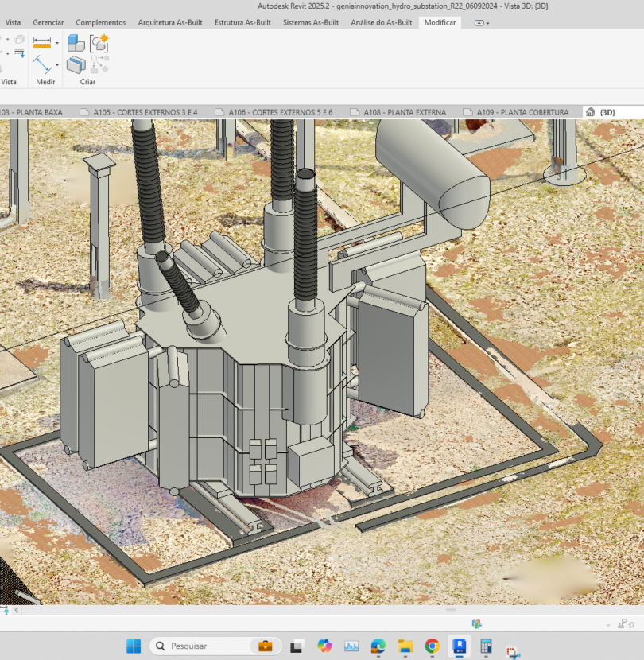Click the line work icon with blue arrow
The height and width of the screenshot is (660, 644).
point(19,52)
